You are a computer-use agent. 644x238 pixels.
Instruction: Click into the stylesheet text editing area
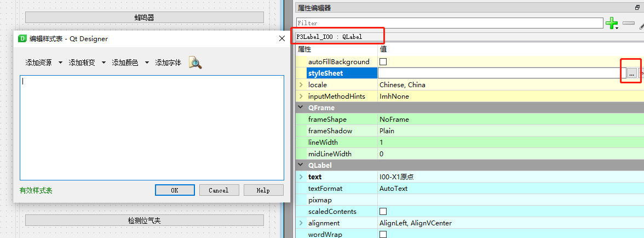(152, 127)
